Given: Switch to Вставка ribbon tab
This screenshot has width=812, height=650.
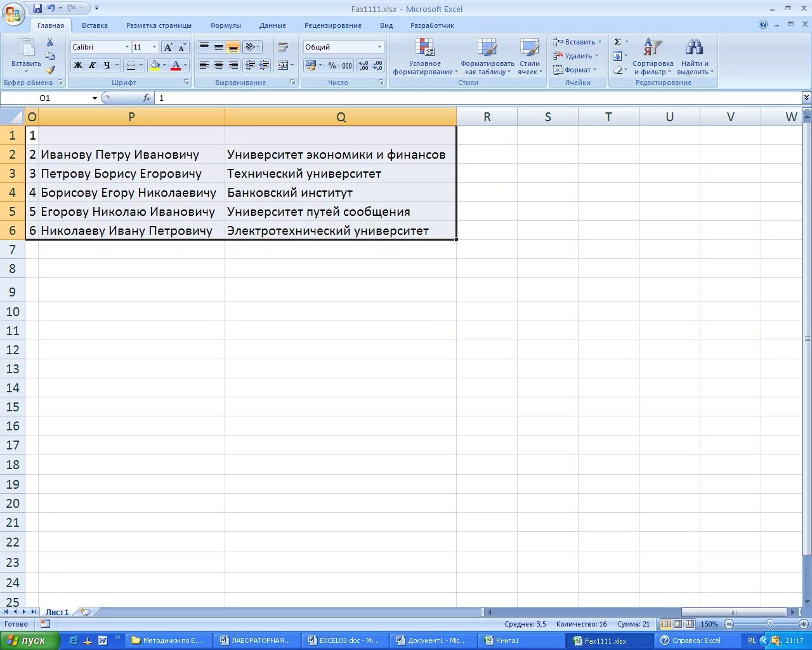Looking at the screenshot, I should (95, 25).
